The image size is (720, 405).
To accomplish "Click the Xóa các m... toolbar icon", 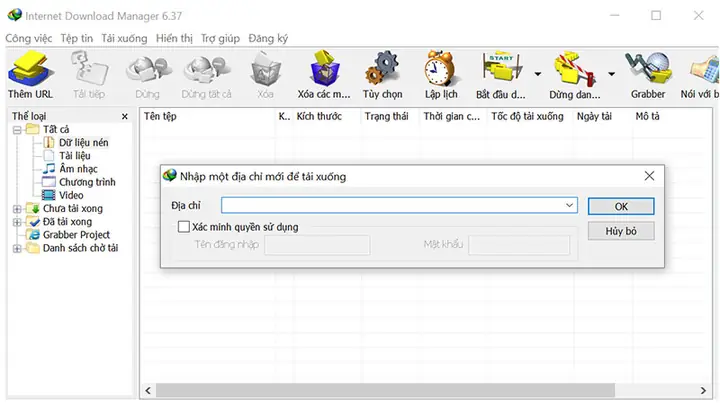I will 325,69.
